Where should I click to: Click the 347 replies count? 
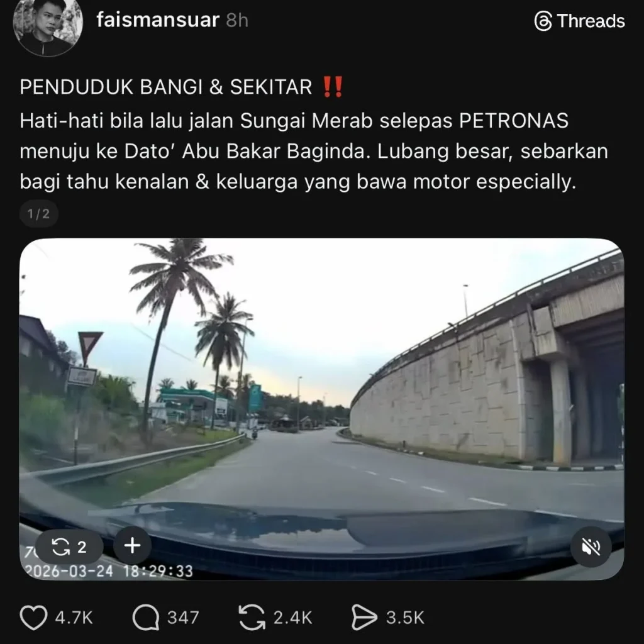[x=183, y=618]
